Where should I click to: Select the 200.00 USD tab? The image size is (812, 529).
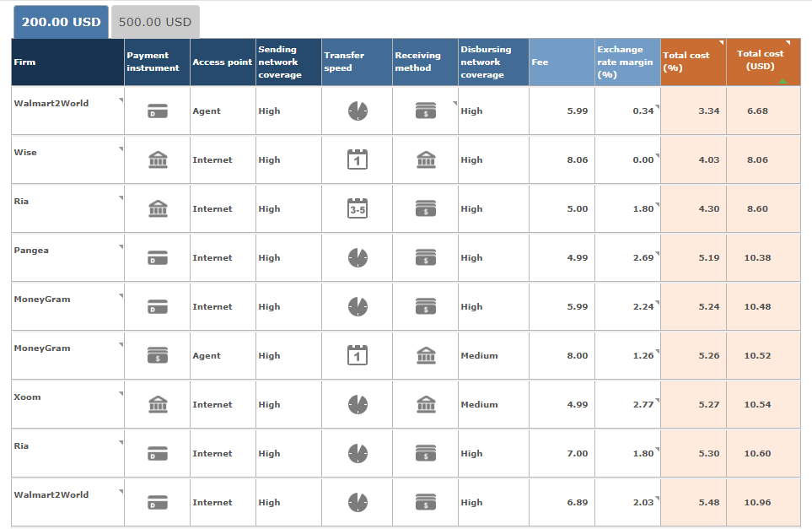[x=61, y=22]
